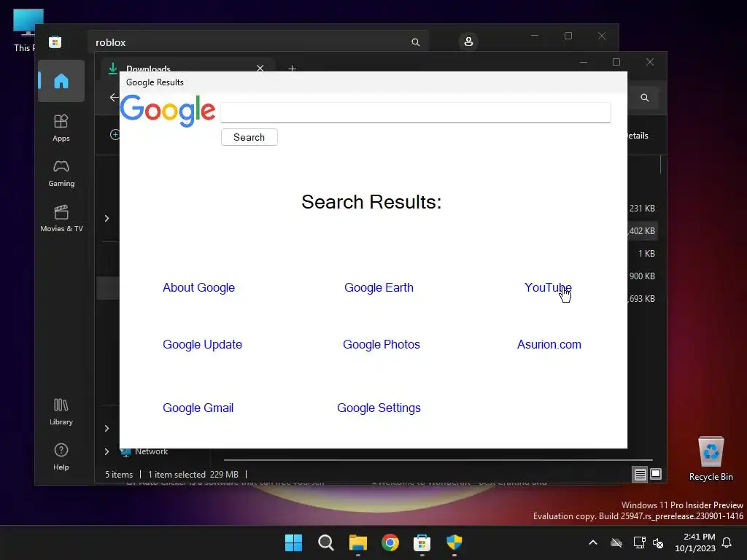Click the network tray icon
Image resolution: width=747 pixels, height=560 pixels.
tap(639, 542)
